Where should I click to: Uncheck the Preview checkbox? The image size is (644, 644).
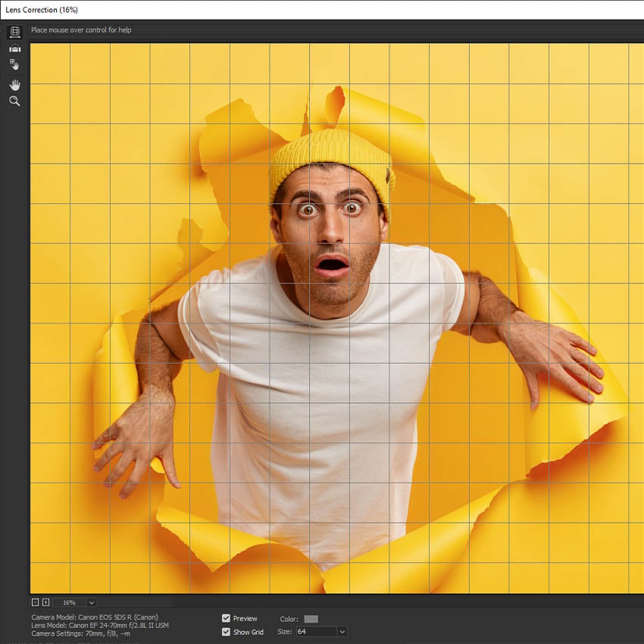coord(226,618)
